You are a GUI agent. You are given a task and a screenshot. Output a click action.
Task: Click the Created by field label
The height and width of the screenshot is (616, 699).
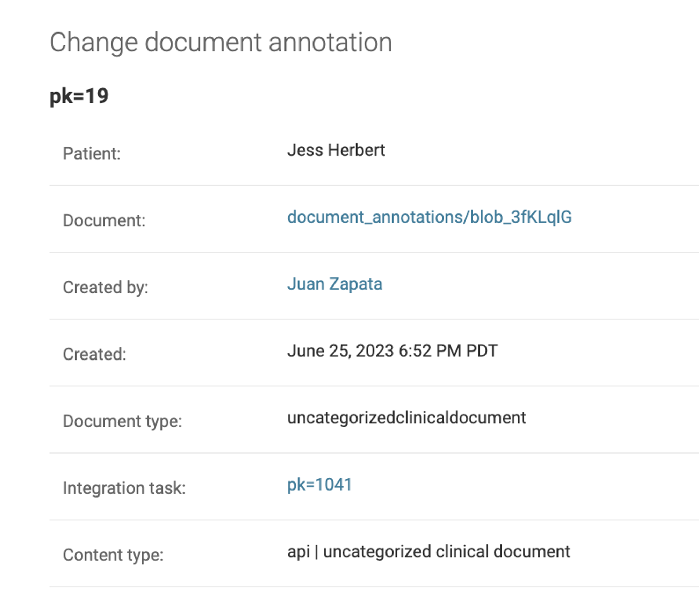pyautogui.click(x=106, y=288)
